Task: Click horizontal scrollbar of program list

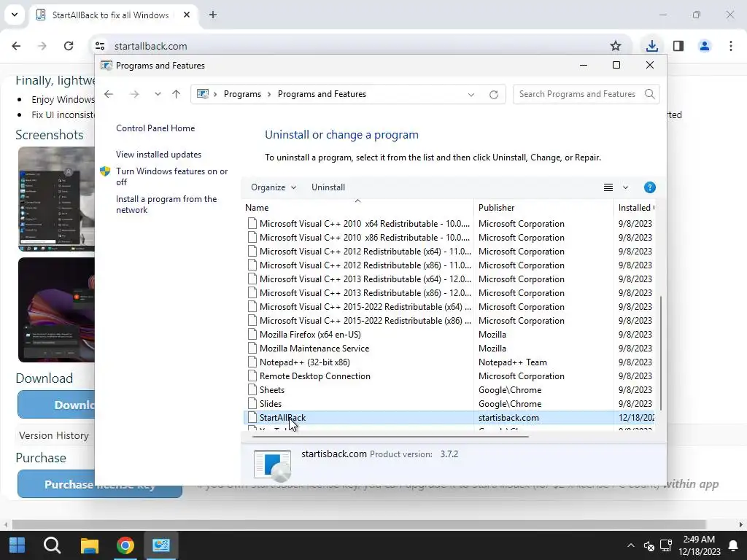Action: (390, 436)
